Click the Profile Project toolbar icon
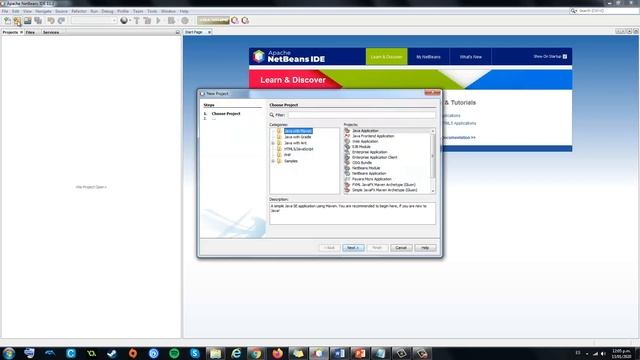 (x=184, y=20)
